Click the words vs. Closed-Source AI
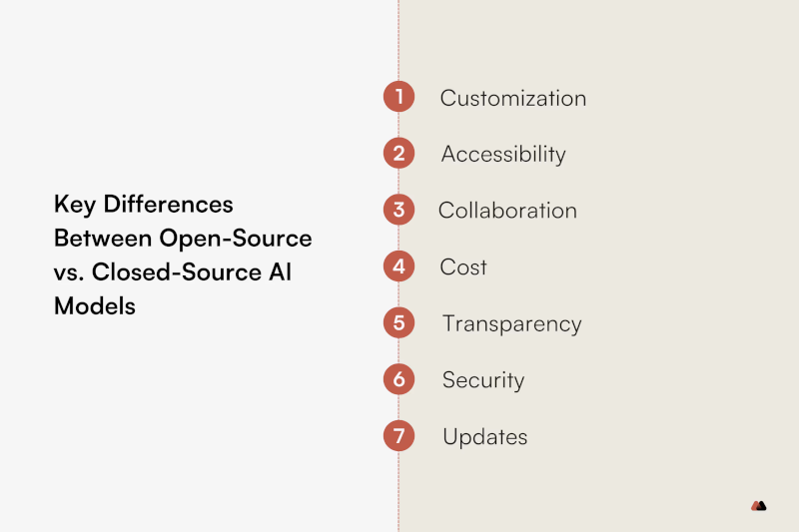The width and height of the screenshot is (799, 532). (x=173, y=271)
